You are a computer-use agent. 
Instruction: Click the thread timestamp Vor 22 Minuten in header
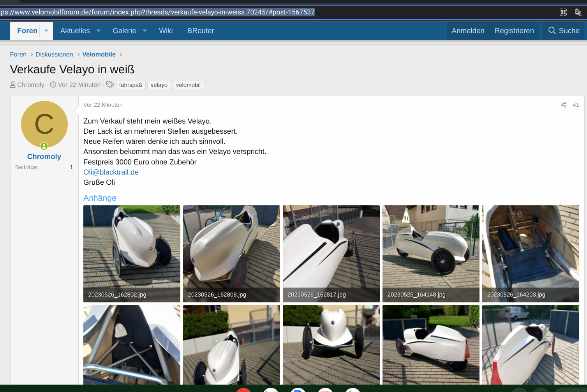(x=79, y=85)
